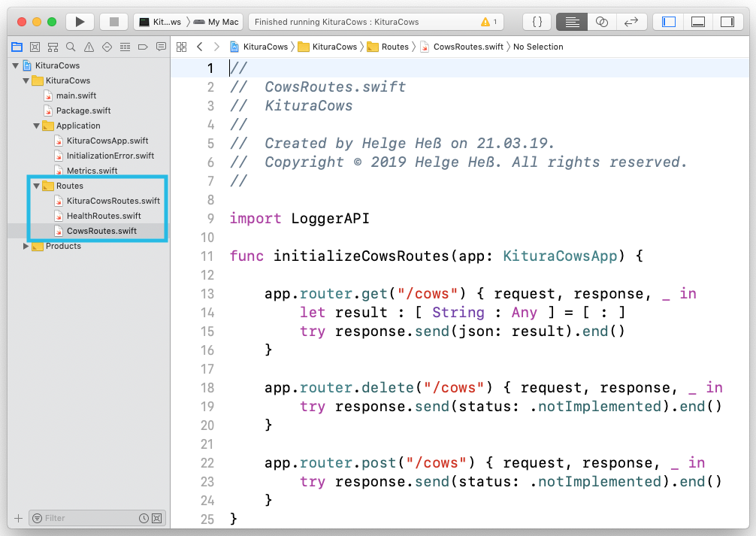Image resolution: width=756 pixels, height=536 pixels.
Task: Click line number 13 in the gutter
Action: [x=207, y=294]
